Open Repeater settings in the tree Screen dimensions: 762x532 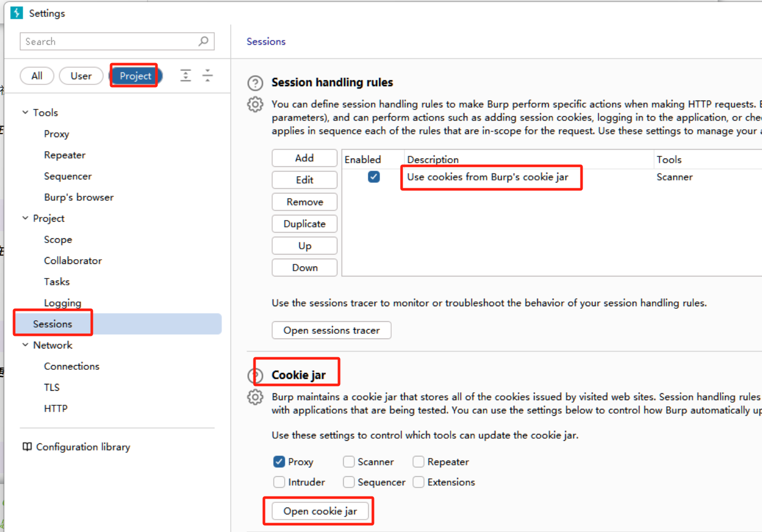(x=65, y=155)
